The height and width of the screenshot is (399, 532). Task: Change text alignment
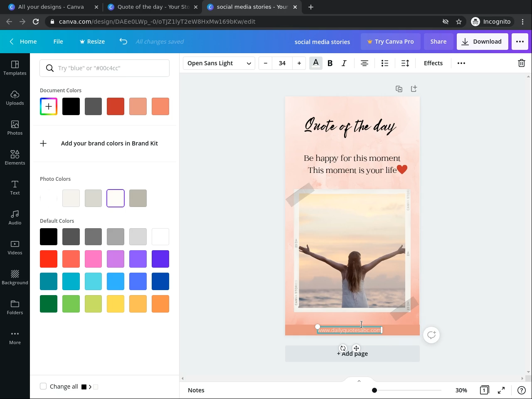click(x=365, y=63)
